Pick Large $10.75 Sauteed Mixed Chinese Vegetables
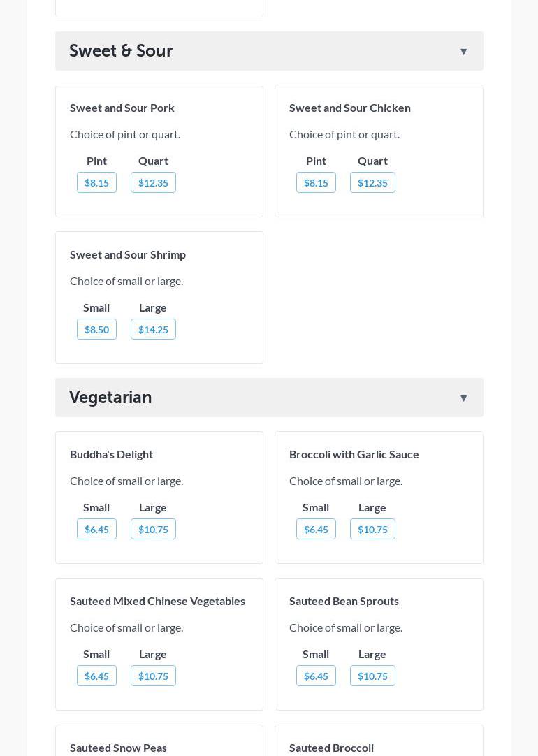 click(x=153, y=676)
